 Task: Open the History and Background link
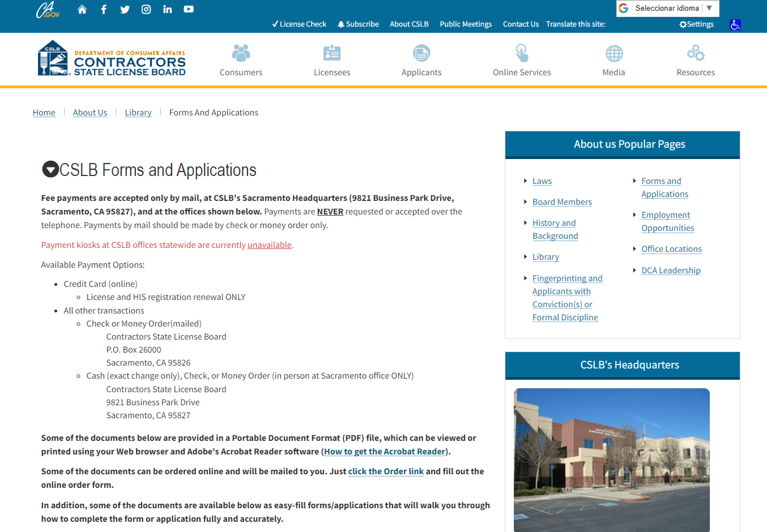(555, 229)
